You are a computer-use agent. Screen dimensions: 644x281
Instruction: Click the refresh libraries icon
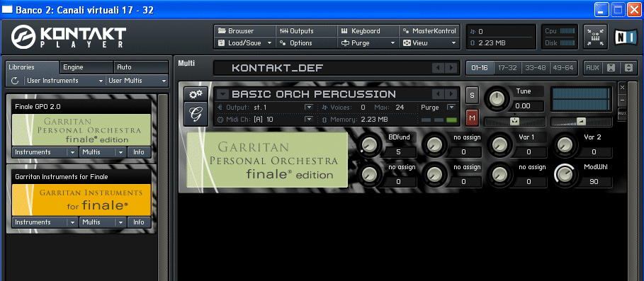(x=15, y=81)
